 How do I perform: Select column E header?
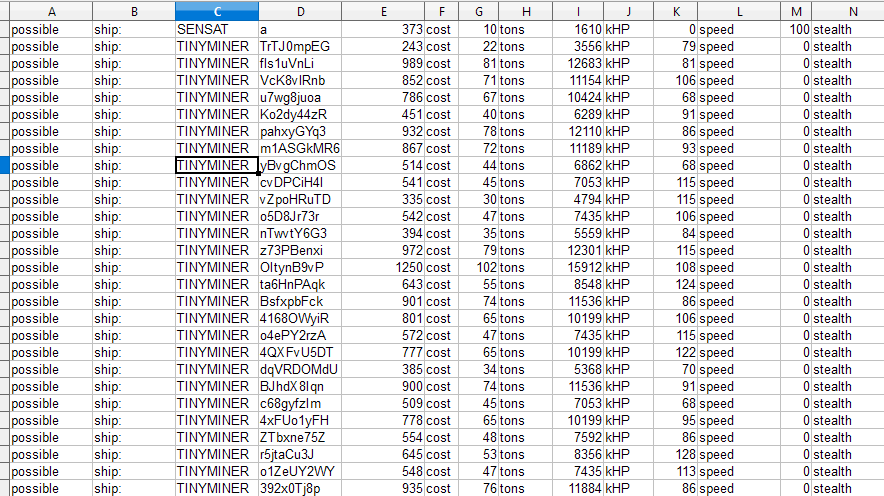[383, 11]
